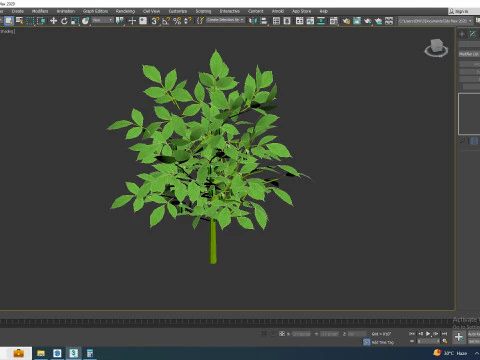The image size is (480, 360).
Task: Open the Scripting menu
Action: pyautogui.click(x=203, y=11)
